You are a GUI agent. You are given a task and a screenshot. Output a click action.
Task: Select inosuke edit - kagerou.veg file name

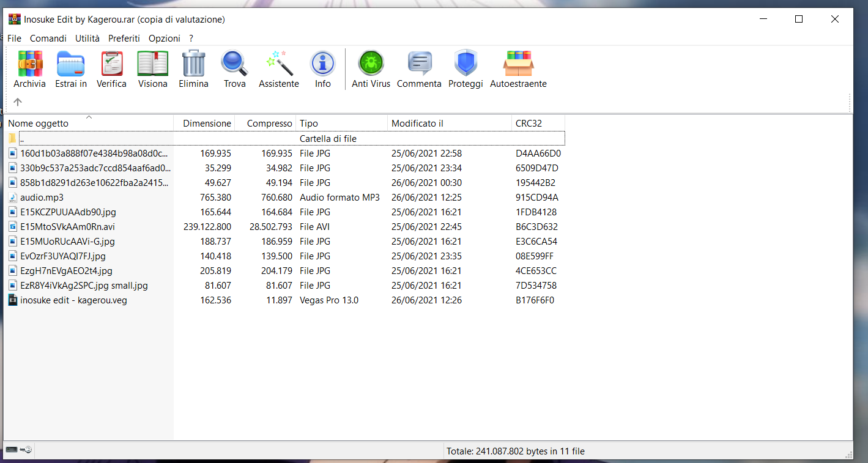point(73,300)
